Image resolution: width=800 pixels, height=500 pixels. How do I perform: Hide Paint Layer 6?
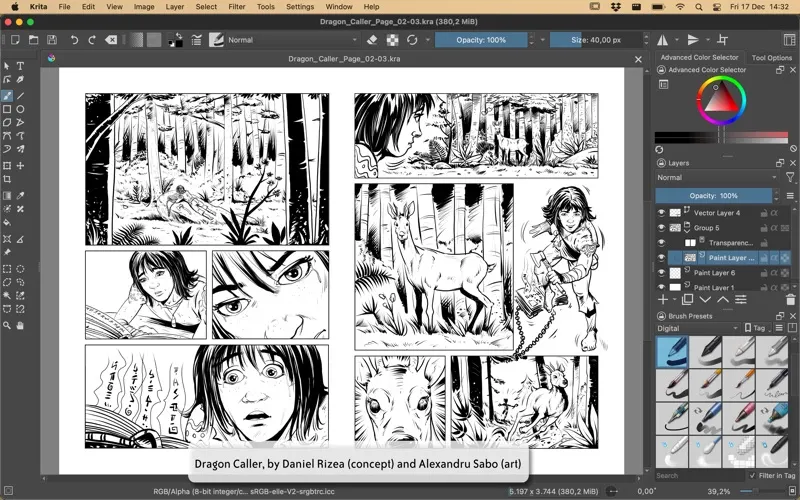[x=661, y=272]
